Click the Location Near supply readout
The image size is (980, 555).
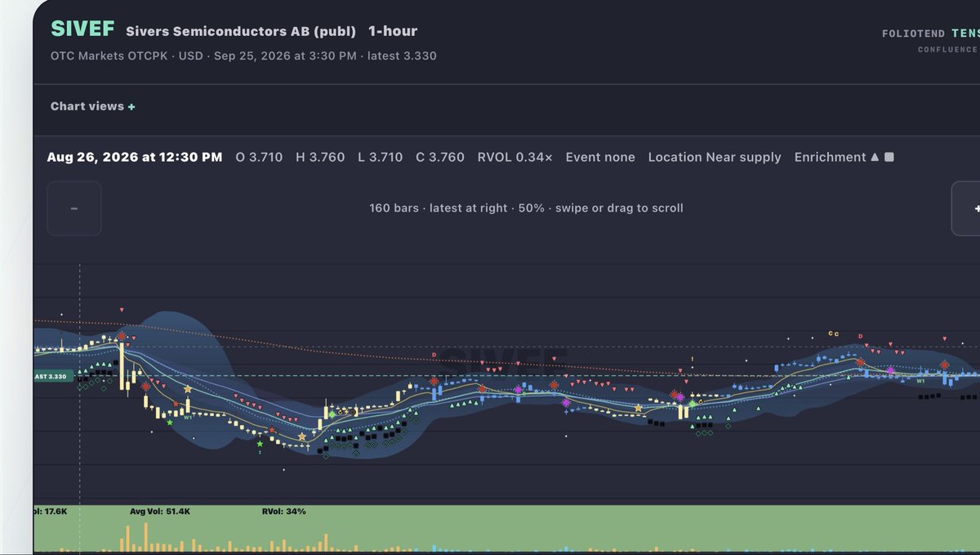click(715, 157)
